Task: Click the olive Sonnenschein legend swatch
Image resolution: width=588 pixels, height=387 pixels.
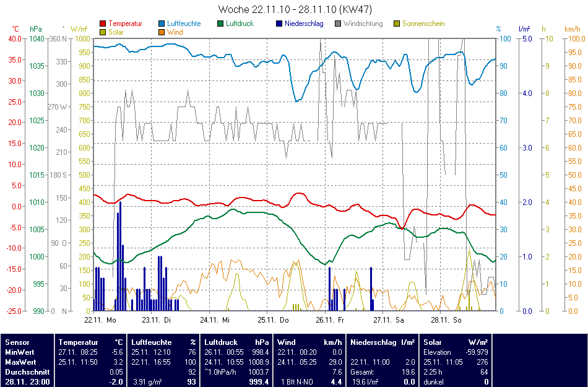Action: [x=396, y=24]
